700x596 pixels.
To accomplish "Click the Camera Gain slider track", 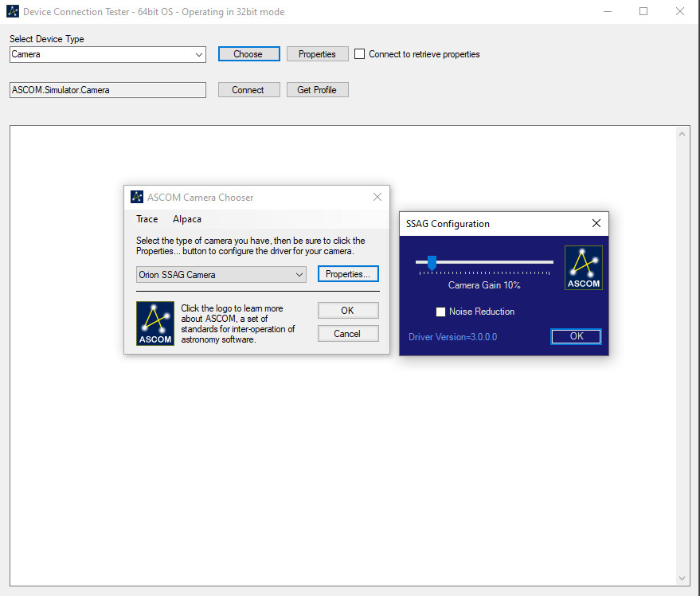I will (x=484, y=262).
